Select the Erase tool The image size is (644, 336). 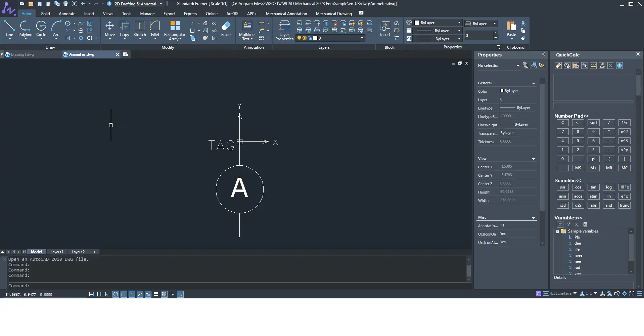[x=226, y=29]
